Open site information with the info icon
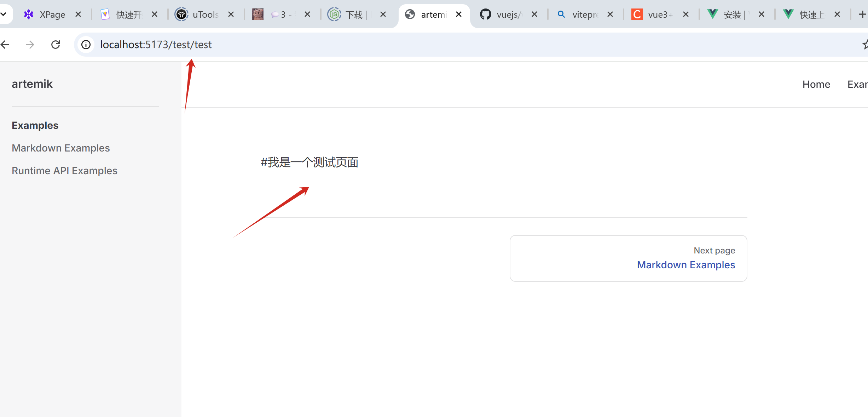Screen dimensions: 868x417 click(x=86, y=45)
